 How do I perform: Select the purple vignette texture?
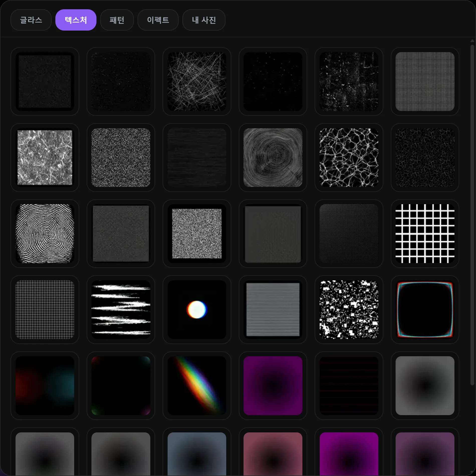[273, 386]
